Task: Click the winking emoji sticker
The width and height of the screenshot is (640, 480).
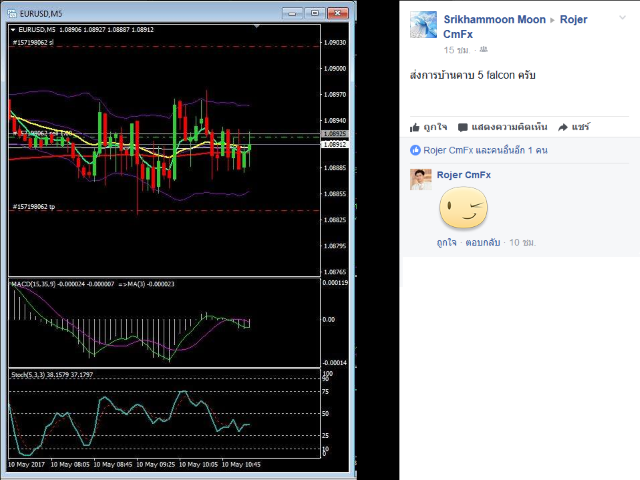Action: click(463, 207)
